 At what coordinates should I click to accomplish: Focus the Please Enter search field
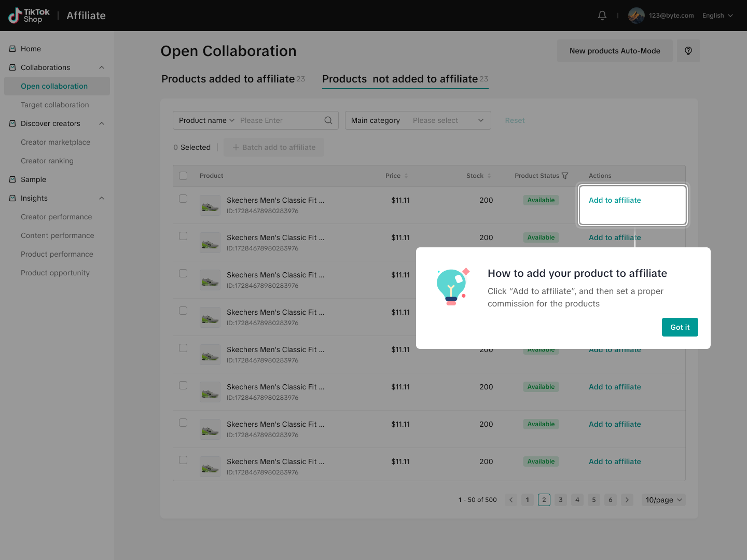coord(280,120)
